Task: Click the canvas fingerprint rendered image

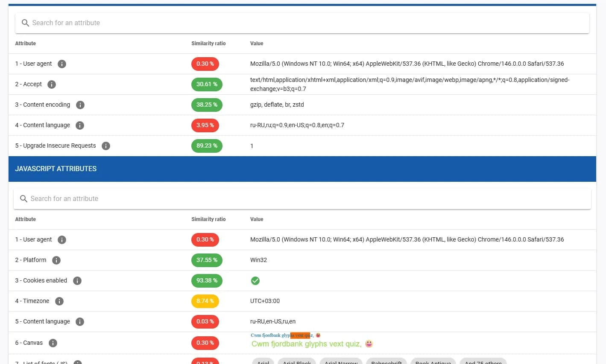Action: pos(312,341)
